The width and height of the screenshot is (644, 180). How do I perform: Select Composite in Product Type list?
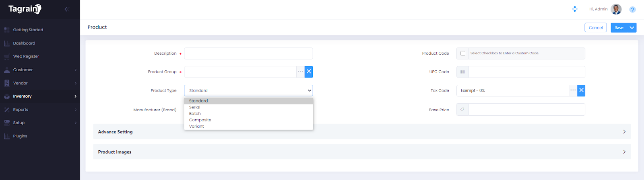pos(200,120)
